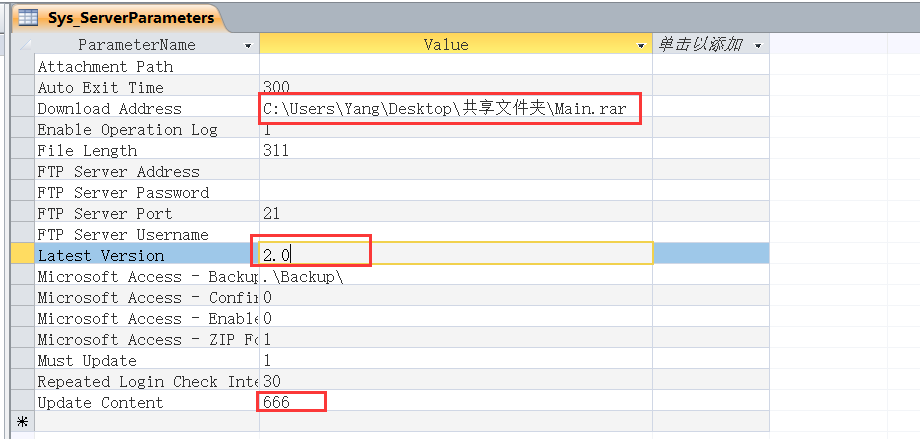The width and height of the screenshot is (920, 439).
Task: Click the File Length value 311
Action: tap(456, 150)
